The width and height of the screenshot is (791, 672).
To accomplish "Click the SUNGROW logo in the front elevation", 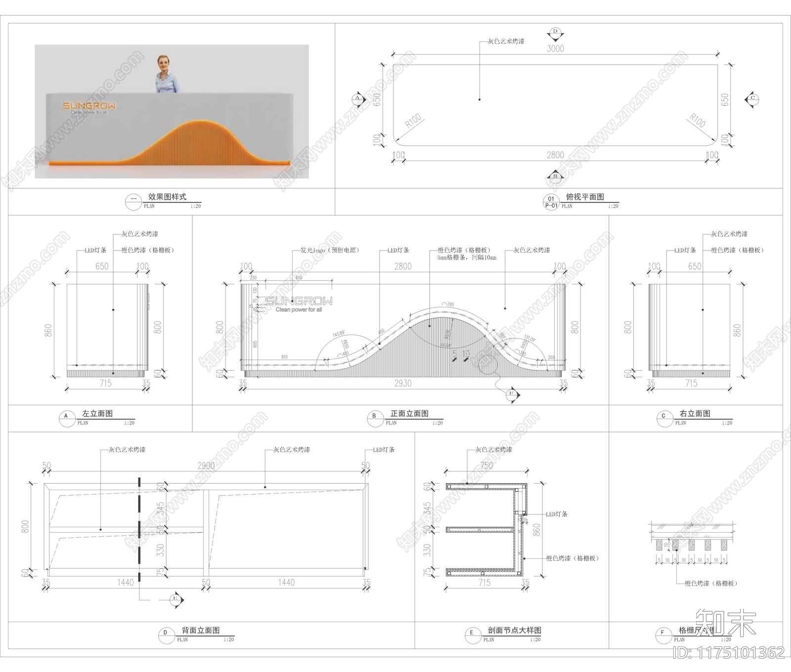I will [x=299, y=301].
